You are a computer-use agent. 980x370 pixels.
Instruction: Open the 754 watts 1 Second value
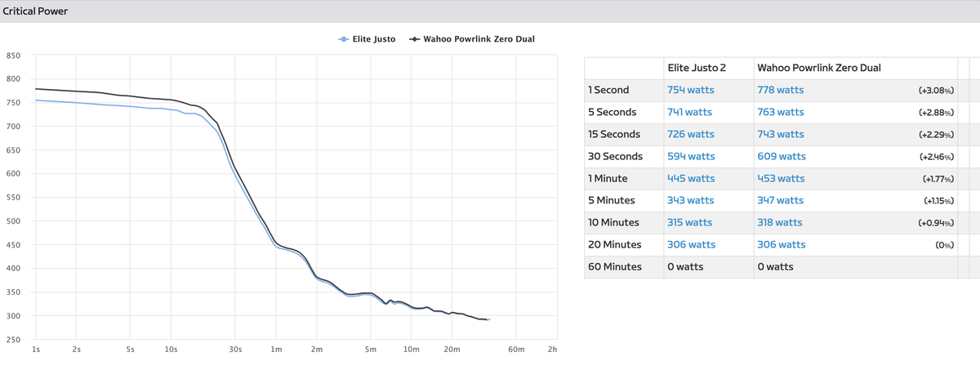[x=691, y=90]
